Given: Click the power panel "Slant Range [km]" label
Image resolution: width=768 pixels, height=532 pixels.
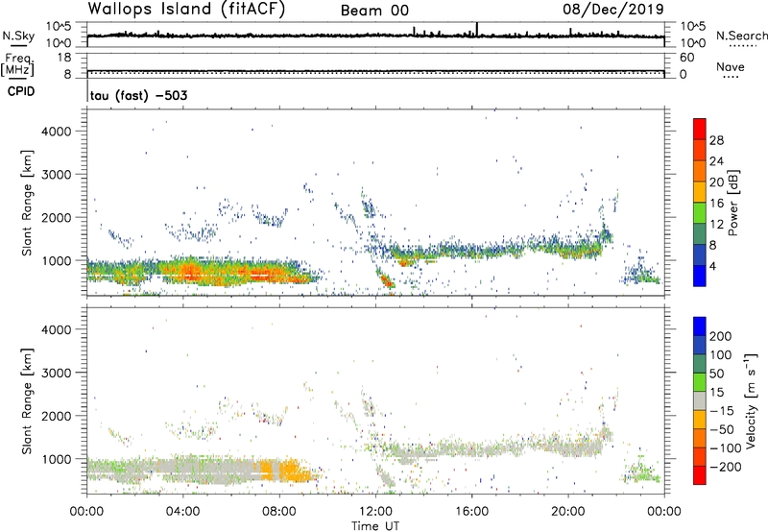Looking at the screenshot, I should [27, 203].
